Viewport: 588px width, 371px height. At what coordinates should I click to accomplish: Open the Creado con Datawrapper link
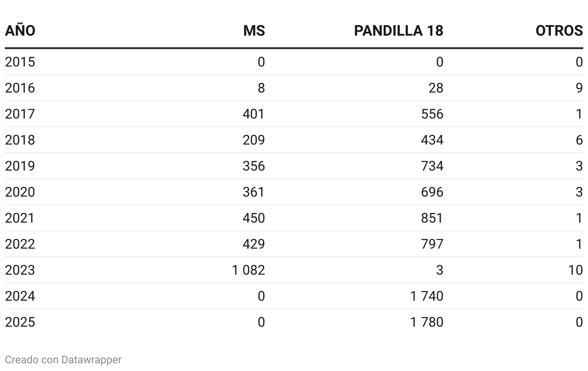tap(63, 359)
